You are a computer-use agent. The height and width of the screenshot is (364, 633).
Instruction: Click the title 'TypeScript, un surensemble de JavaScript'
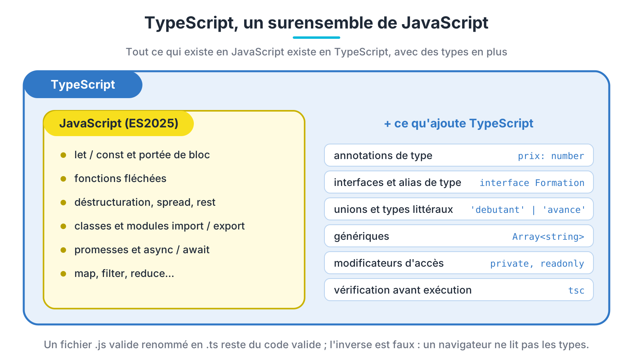click(316, 23)
